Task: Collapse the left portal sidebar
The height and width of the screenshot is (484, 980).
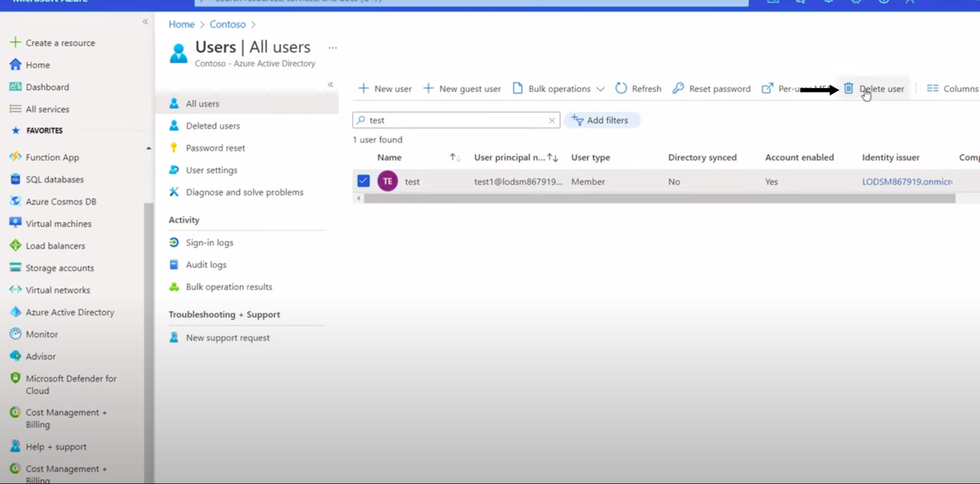Action: [145, 22]
